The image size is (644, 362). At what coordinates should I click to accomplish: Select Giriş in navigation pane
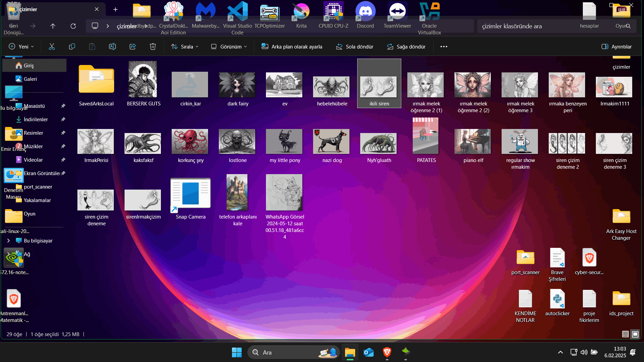(34, 65)
